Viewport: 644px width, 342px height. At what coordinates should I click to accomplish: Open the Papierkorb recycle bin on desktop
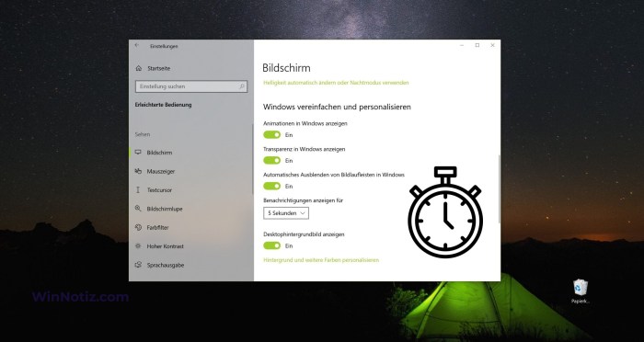pos(581,291)
